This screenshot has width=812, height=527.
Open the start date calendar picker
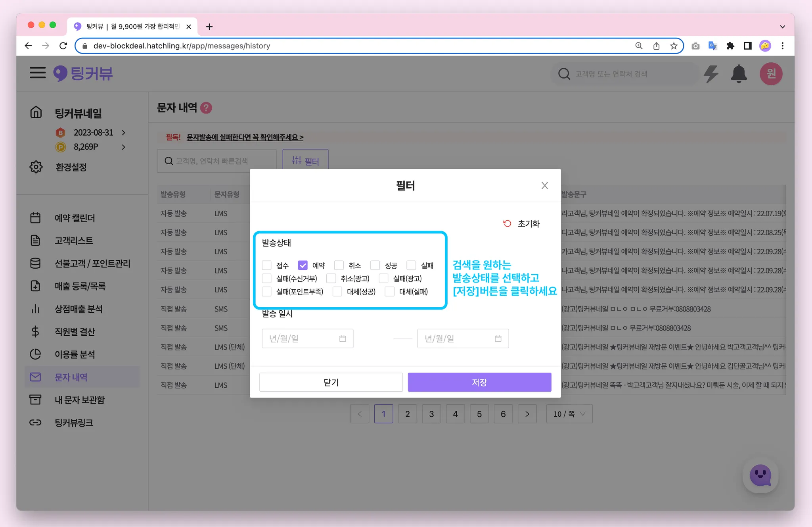click(x=343, y=339)
